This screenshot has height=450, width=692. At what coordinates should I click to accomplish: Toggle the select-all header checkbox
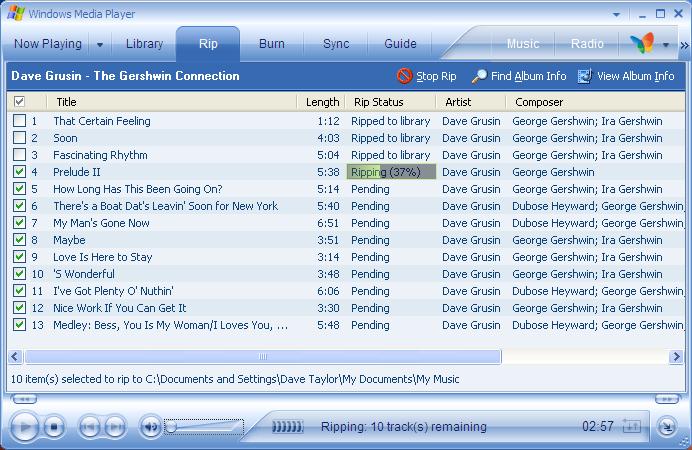(x=19, y=101)
